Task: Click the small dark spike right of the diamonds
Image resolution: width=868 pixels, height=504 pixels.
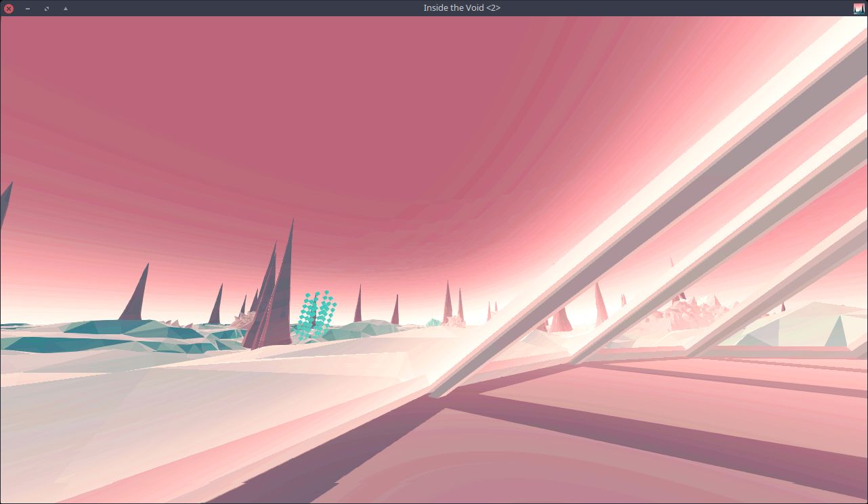Action: tap(357, 303)
